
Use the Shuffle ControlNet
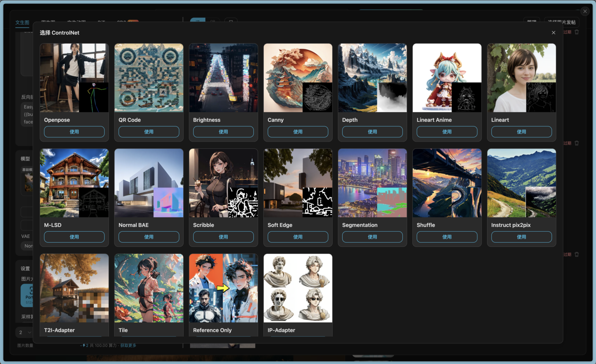(x=447, y=237)
